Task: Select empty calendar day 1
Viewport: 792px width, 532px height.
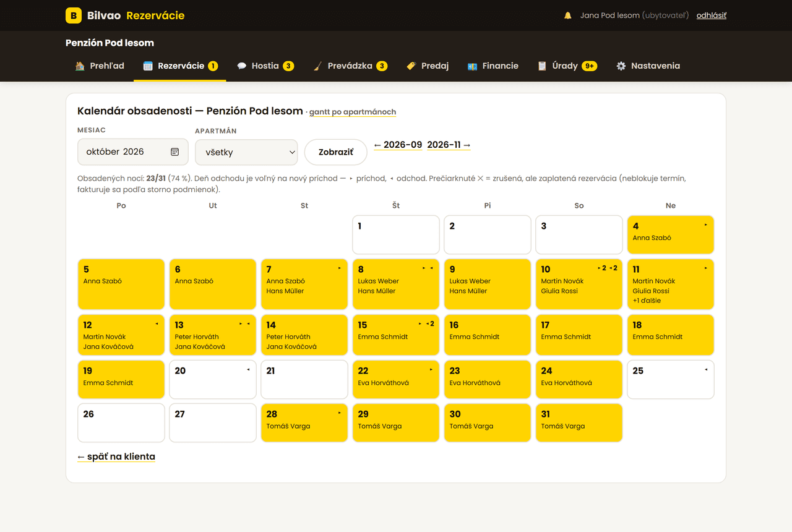Action: (396, 234)
